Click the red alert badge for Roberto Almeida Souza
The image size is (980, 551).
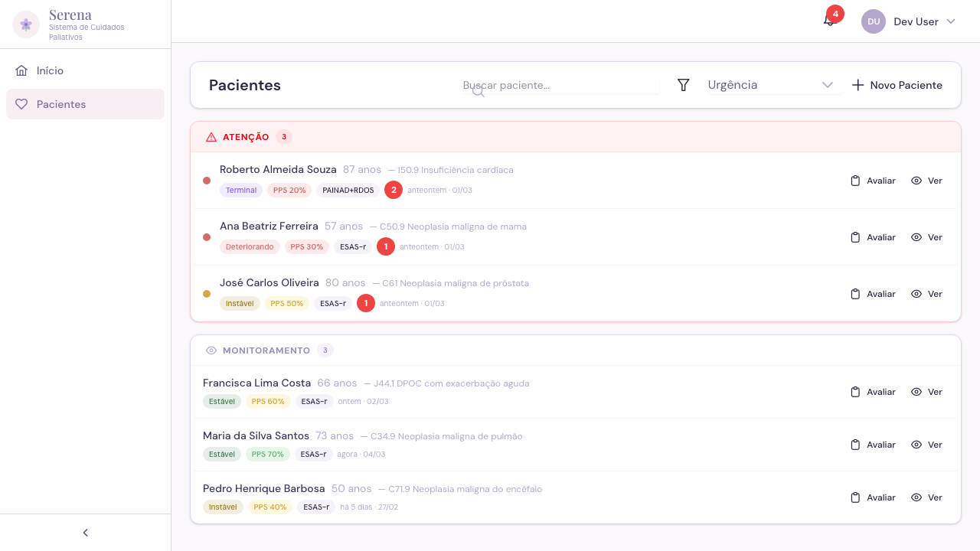click(x=394, y=190)
